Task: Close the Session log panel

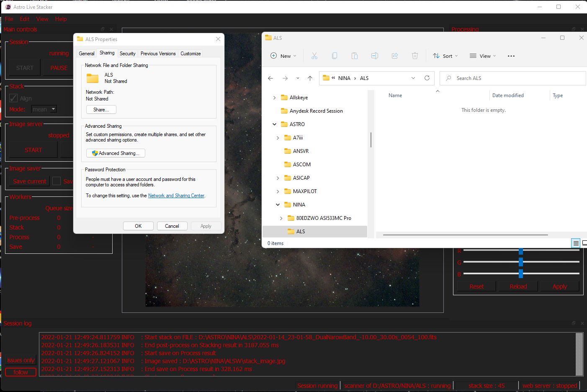Action: [x=582, y=323]
